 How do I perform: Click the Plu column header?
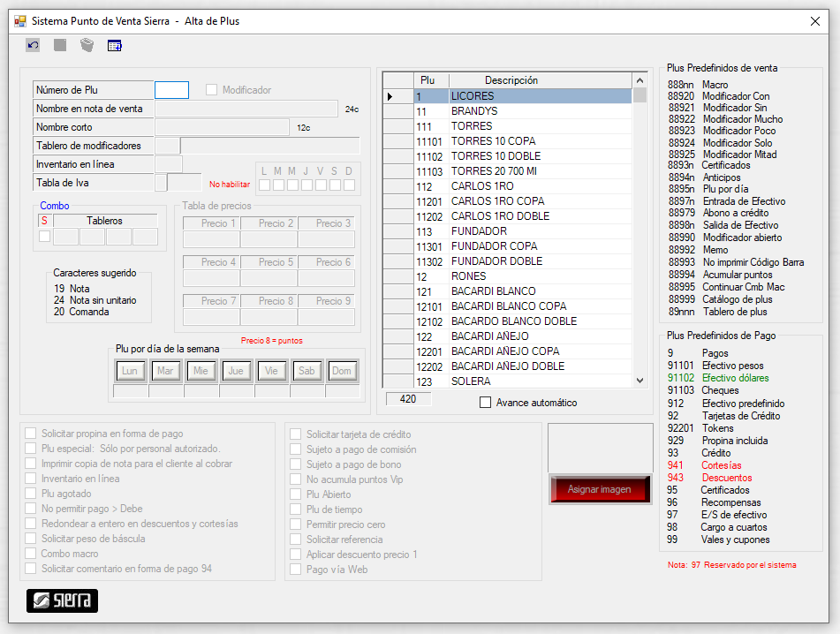[x=428, y=80]
